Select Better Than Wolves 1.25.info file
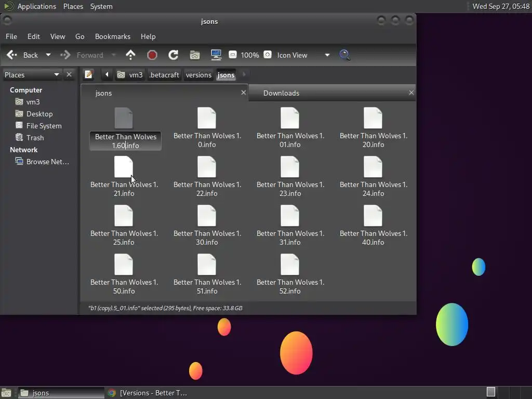Image resolution: width=532 pixels, height=399 pixels. coord(124,225)
